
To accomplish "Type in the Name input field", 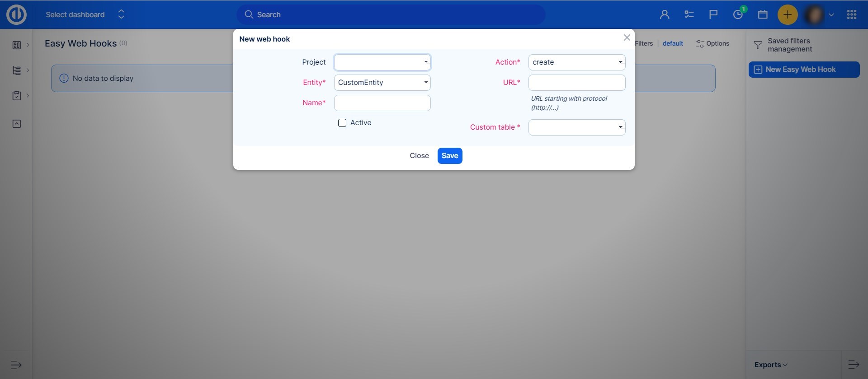I will pyautogui.click(x=382, y=103).
